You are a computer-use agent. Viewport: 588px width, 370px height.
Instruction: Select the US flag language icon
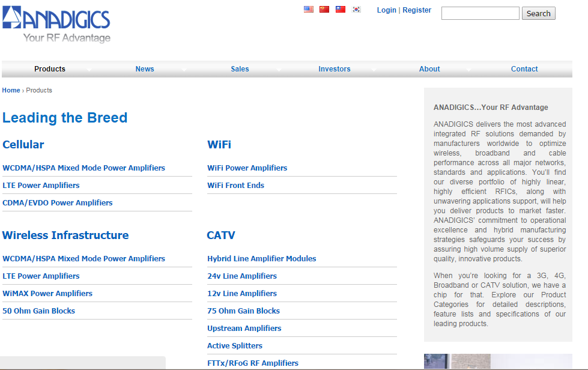click(x=309, y=10)
